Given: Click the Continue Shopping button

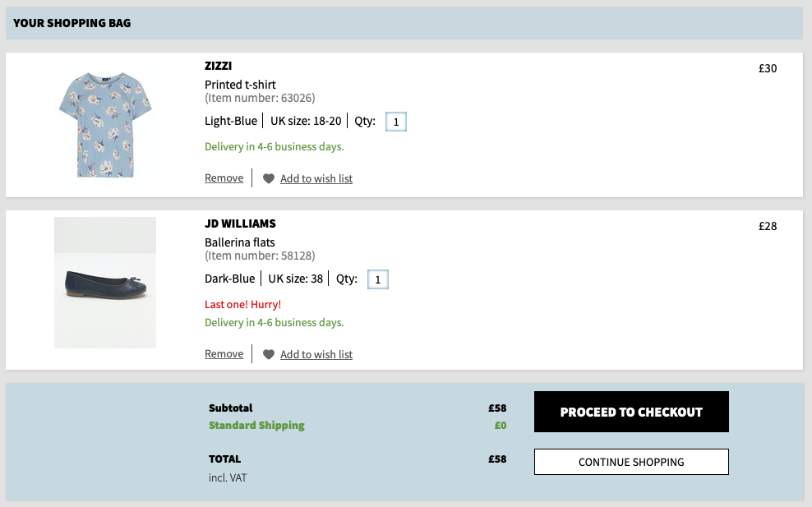Looking at the screenshot, I should point(631,462).
